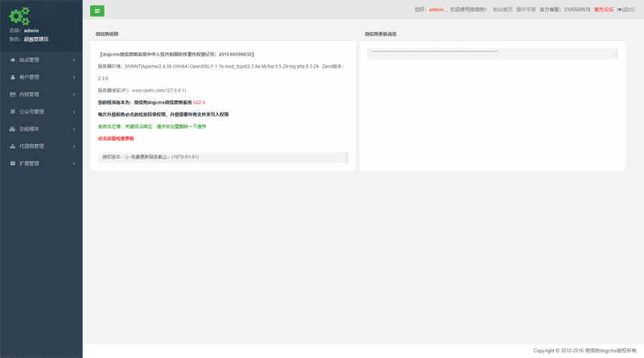644x358 pixels.
Task: Click the cubes icon beside 功能模块
Action: [12, 129]
